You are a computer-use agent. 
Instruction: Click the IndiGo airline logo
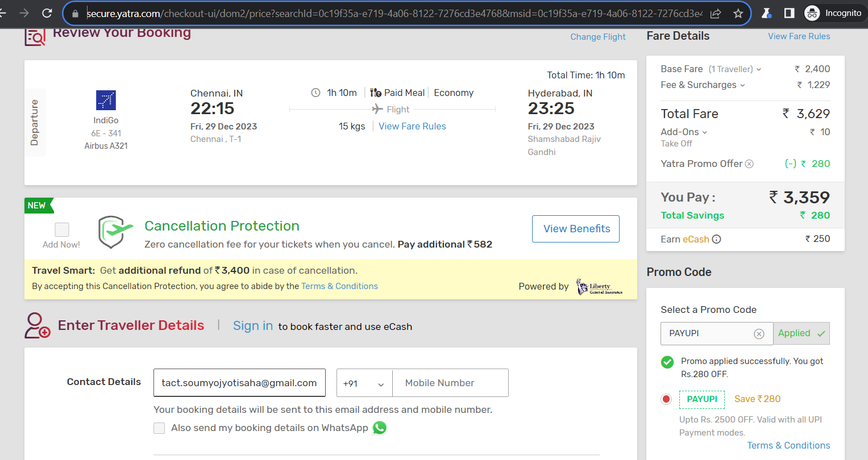point(106,100)
